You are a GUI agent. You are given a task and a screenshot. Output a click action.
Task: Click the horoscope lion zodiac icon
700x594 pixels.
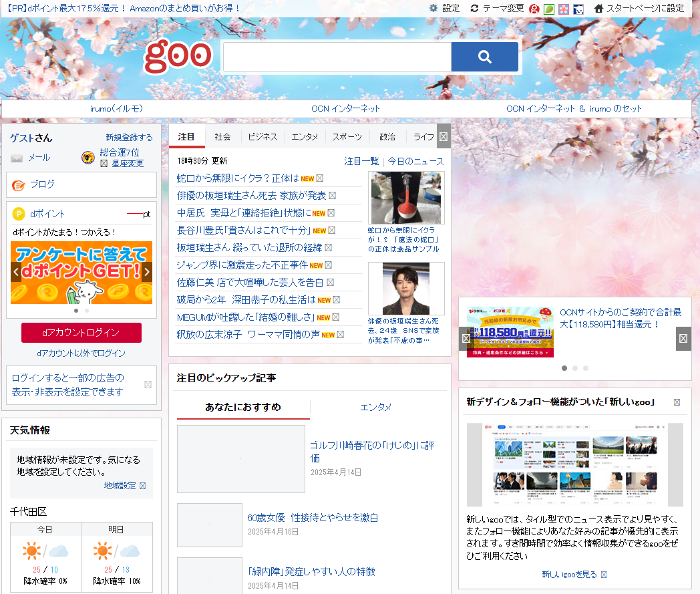pos(88,157)
